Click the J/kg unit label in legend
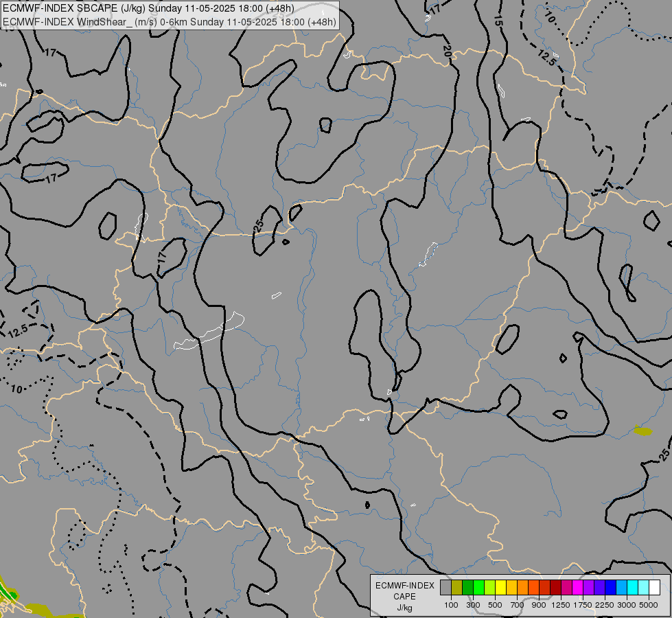 click(x=404, y=608)
